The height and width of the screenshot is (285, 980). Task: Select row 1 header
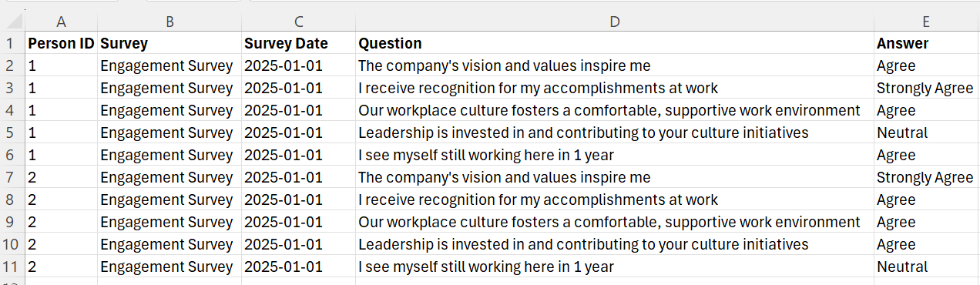click(x=12, y=43)
